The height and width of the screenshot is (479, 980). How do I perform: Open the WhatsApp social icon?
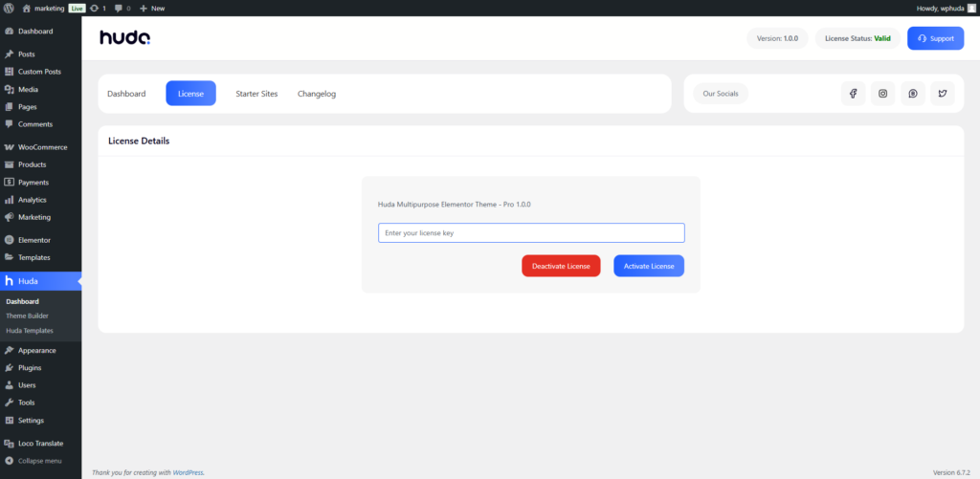[913, 94]
